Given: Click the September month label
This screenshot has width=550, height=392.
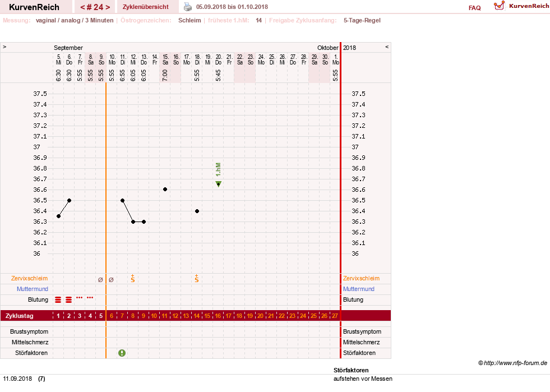Looking at the screenshot, I should point(68,48).
